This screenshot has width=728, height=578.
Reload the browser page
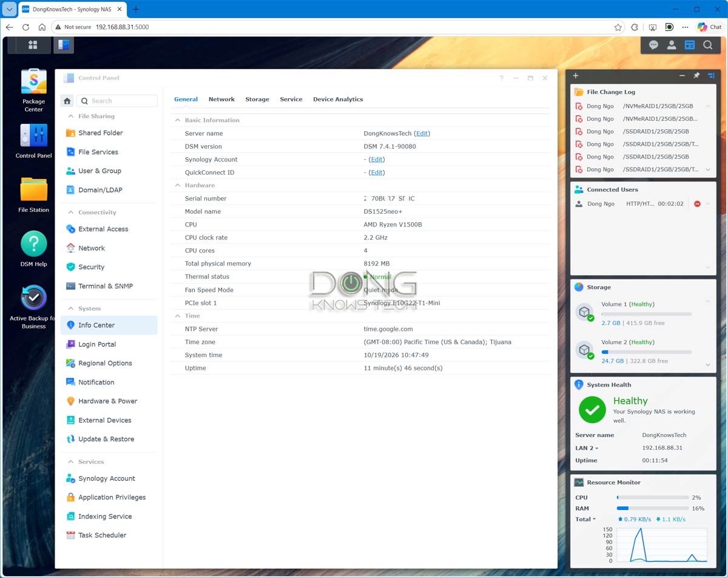25,27
